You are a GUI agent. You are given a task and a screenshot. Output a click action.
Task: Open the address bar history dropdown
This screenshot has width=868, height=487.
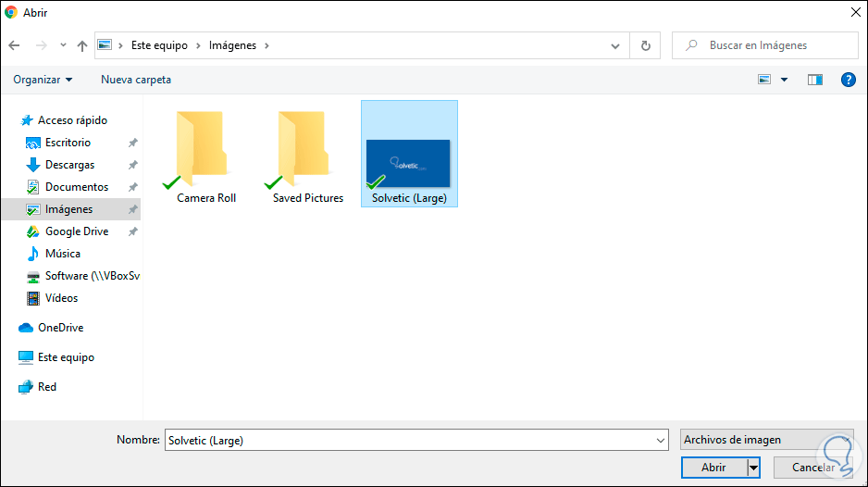point(615,46)
